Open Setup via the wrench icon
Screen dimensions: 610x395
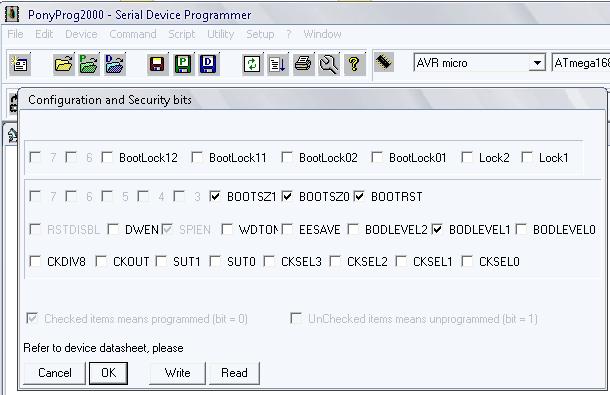pos(329,64)
